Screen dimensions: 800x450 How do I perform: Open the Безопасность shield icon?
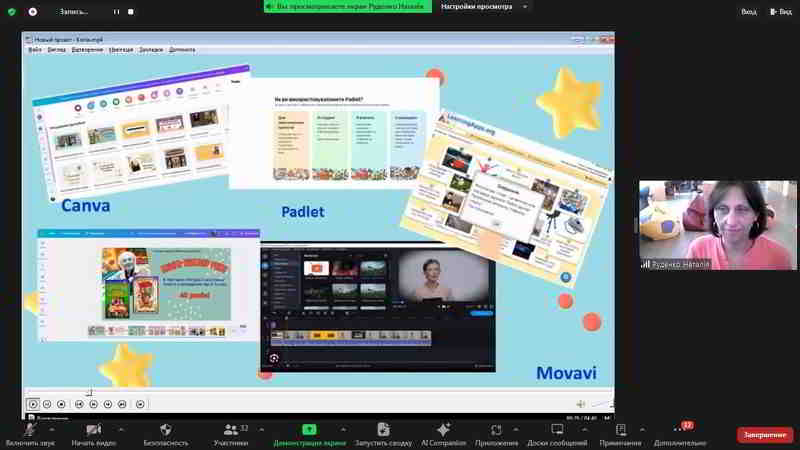pos(165,430)
